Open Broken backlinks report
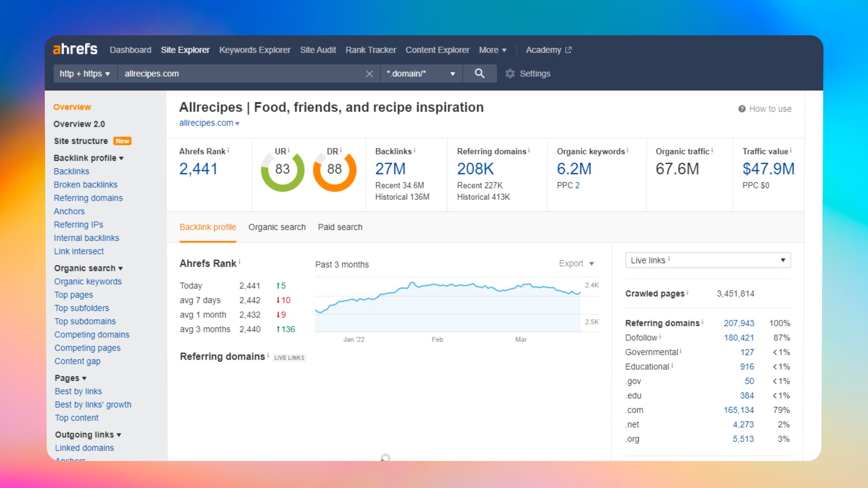The width and height of the screenshot is (868, 488). pyautogui.click(x=86, y=185)
